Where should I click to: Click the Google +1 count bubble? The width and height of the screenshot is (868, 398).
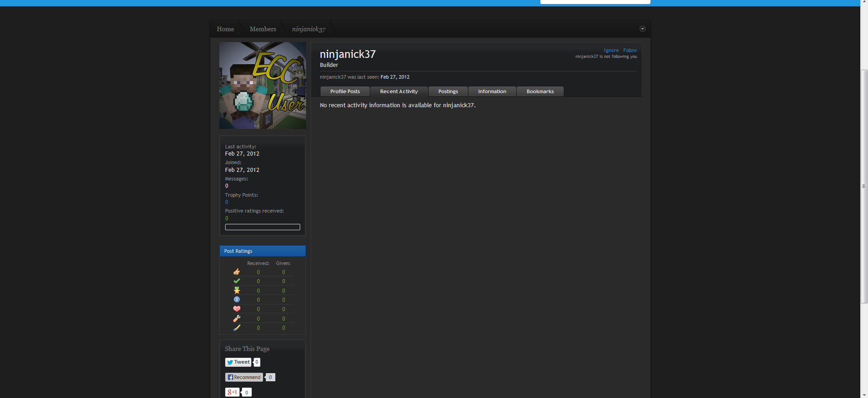point(246,392)
